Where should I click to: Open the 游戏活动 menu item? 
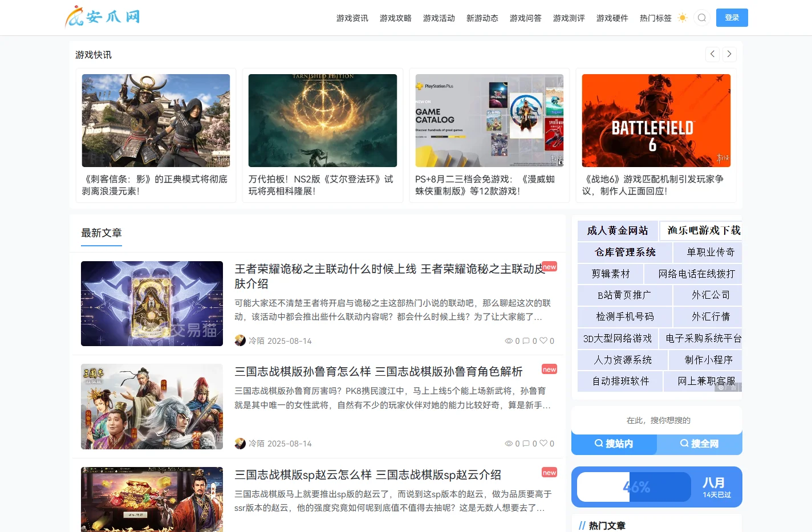(x=439, y=18)
